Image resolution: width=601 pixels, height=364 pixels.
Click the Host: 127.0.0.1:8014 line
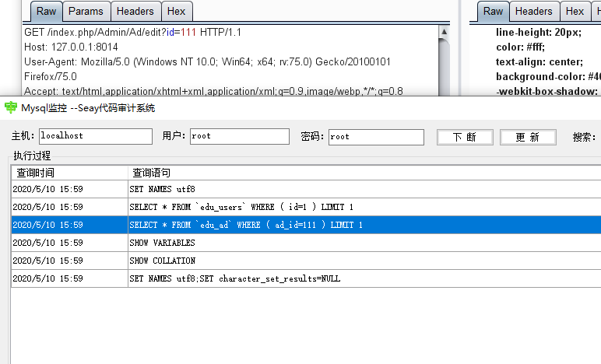[71, 47]
